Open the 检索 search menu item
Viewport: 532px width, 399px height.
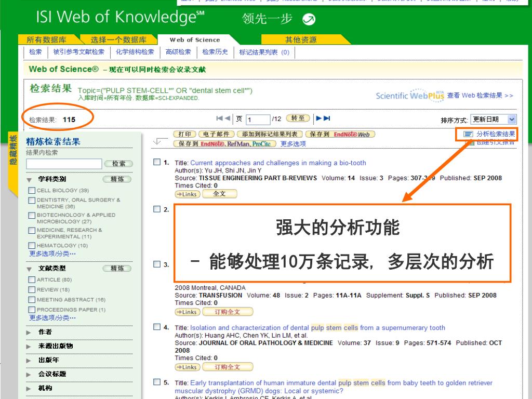coord(35,52)
